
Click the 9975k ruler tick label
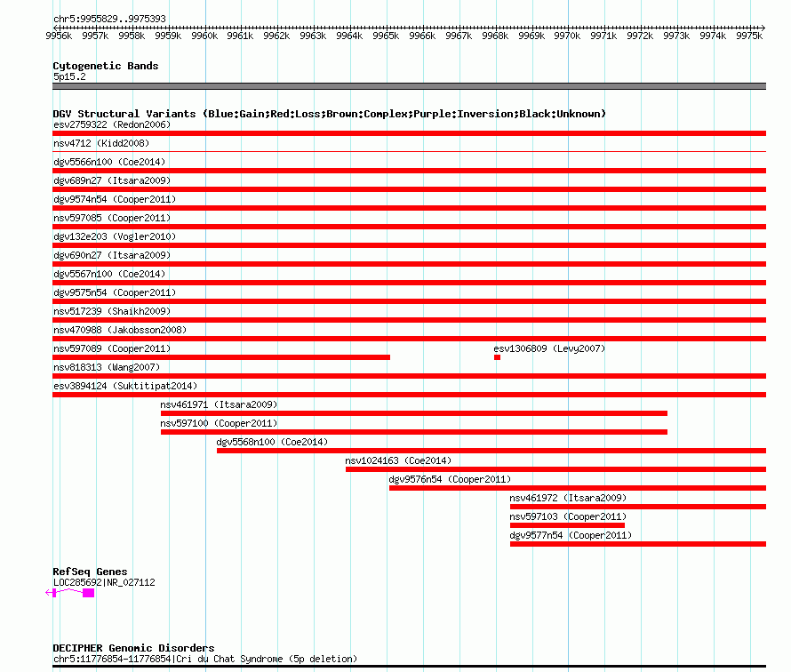pyautogui.click(x=749, y=36)
